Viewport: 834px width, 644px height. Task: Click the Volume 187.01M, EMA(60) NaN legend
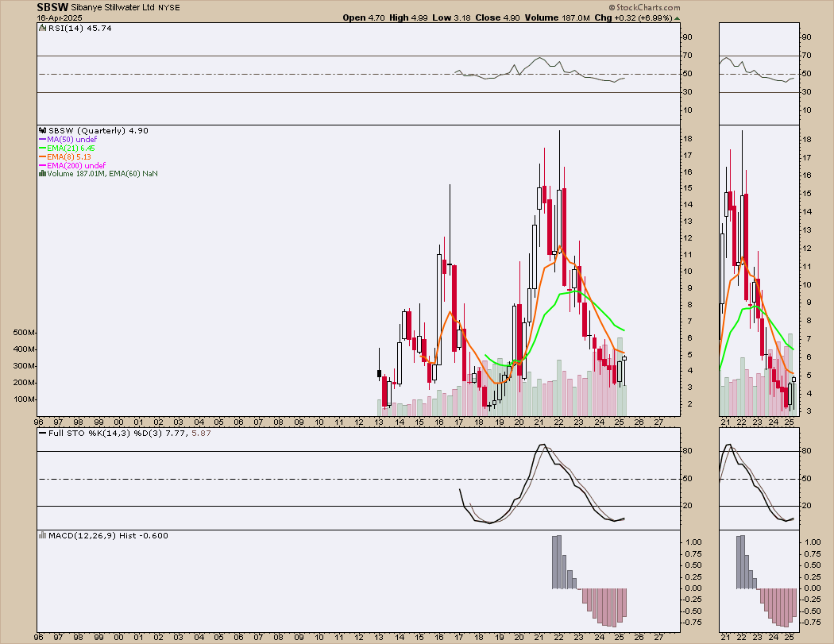click(102, 173)
